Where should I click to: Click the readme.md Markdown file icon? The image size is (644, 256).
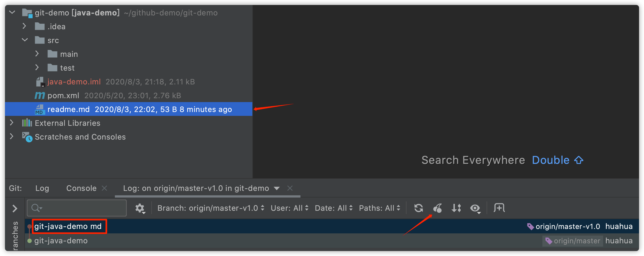pyautogui.click(x=40, y=110)
